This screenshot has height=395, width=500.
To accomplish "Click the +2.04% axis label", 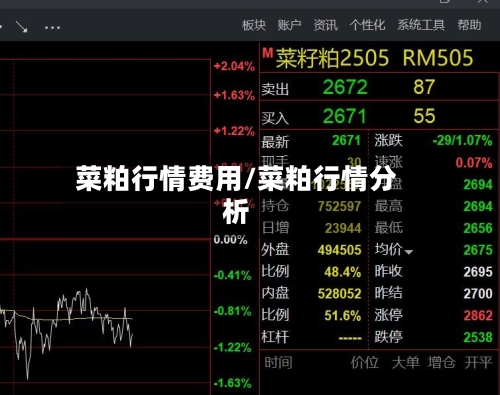I will 234,66.
